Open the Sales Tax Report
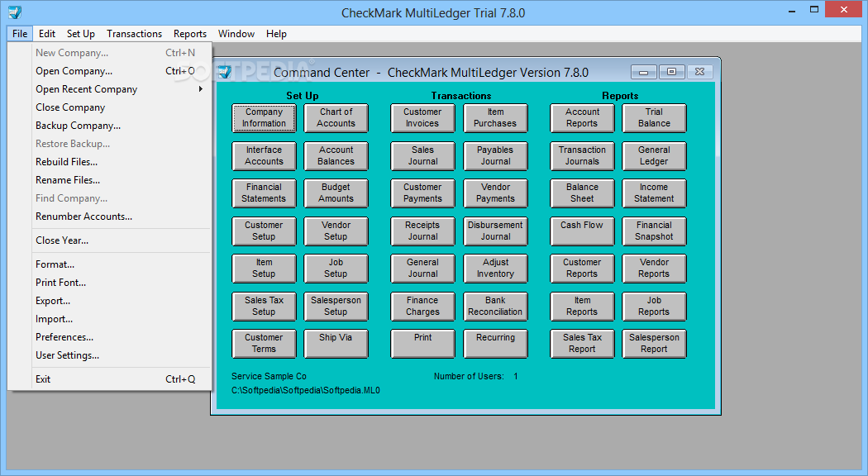 coord(582,344)
